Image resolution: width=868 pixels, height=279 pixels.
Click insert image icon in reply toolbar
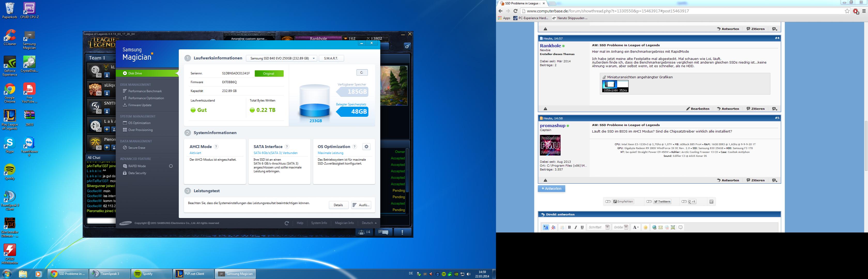(673, 227)
